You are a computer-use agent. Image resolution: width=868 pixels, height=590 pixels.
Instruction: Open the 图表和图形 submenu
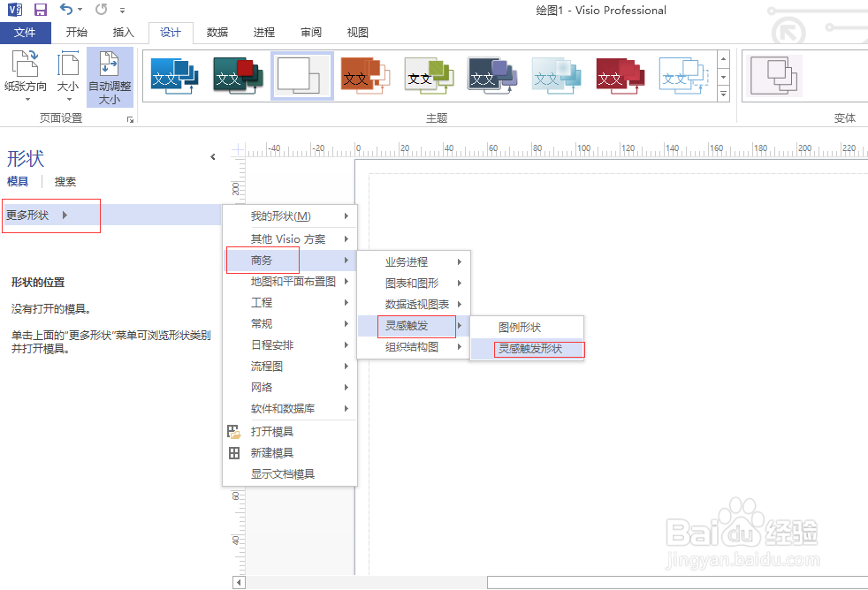[414, 284]
